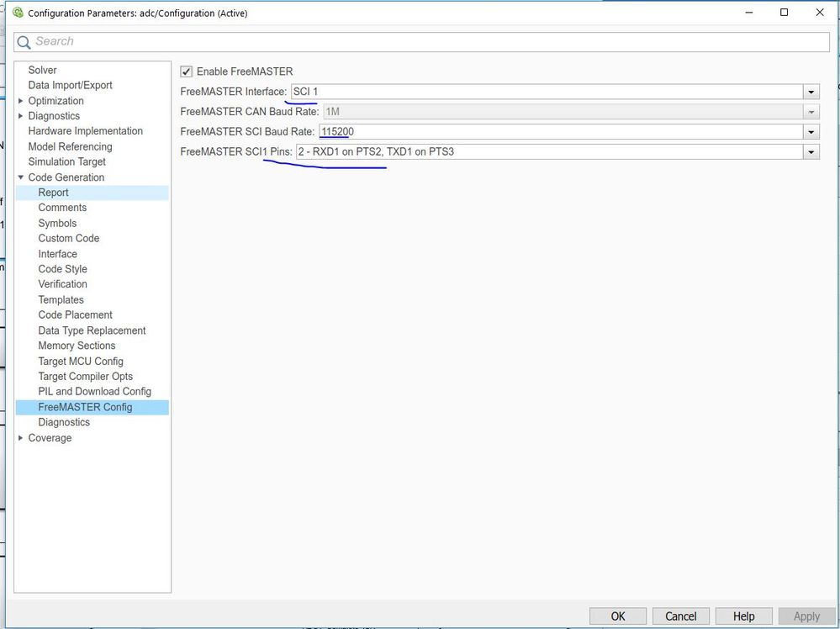Click the OK button

[x=618, y=616]
